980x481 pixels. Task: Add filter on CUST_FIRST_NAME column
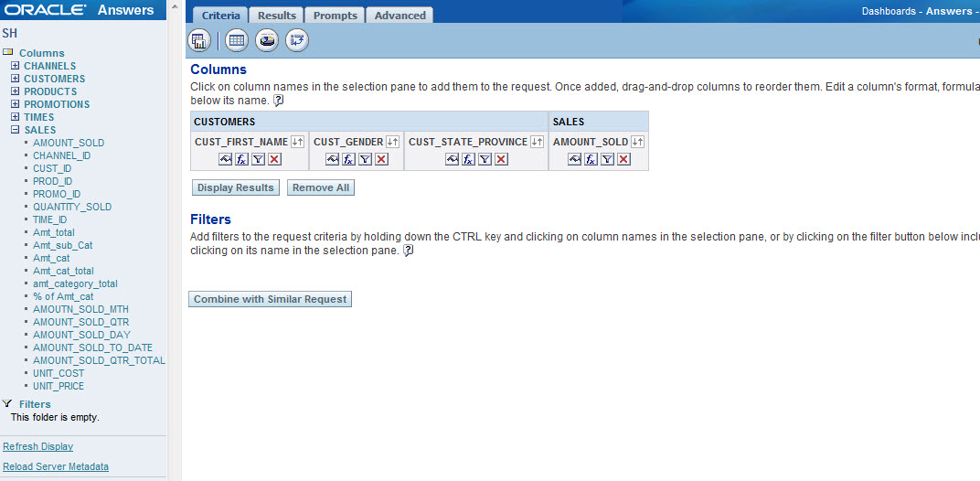pos(258,159)
